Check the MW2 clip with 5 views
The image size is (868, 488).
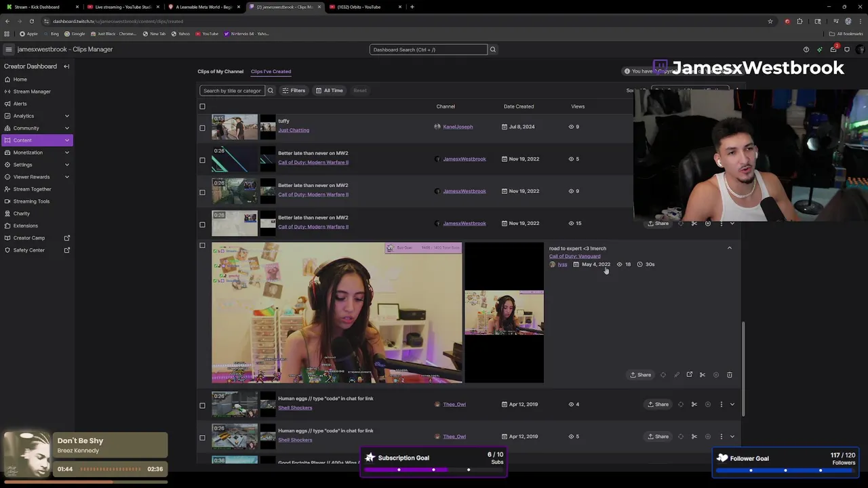click(x=202, y=160)
